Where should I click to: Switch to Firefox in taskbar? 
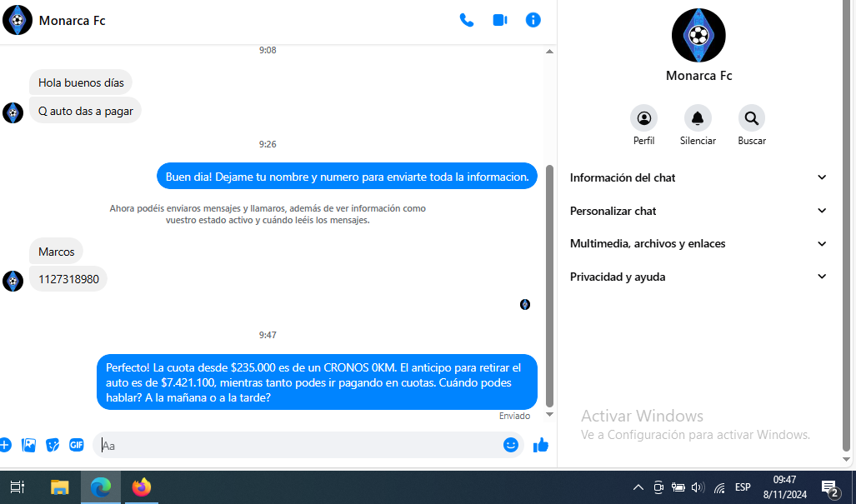[x=142, y=487]
